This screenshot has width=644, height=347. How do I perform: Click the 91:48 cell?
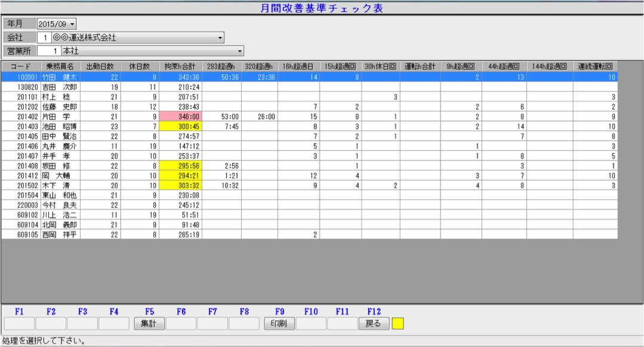click(x=180, y=225)
